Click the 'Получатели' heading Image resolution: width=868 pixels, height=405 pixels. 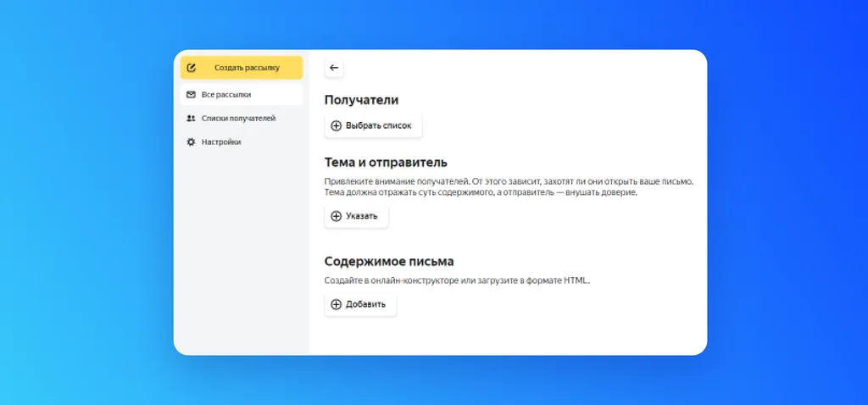coord(361,100)
